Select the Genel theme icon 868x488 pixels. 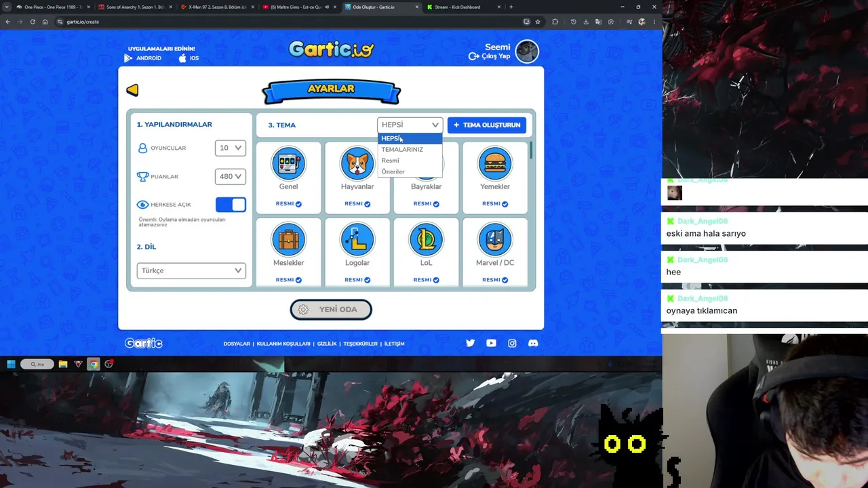(x=288, y=163)
